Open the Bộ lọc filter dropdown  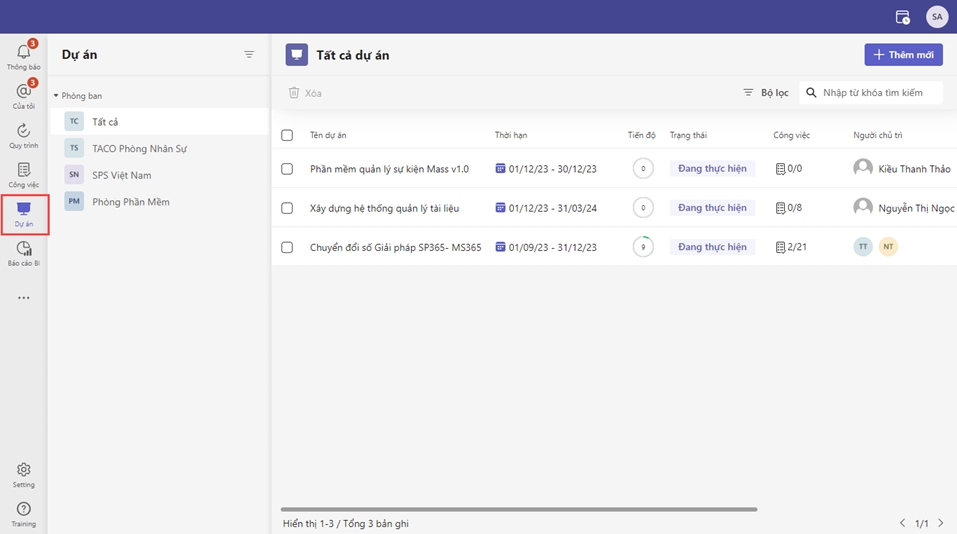click(765, 93)
